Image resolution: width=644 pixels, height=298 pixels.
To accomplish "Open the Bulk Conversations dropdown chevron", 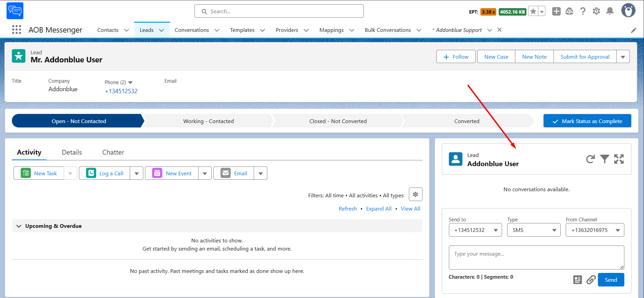I will pos(419,30).
